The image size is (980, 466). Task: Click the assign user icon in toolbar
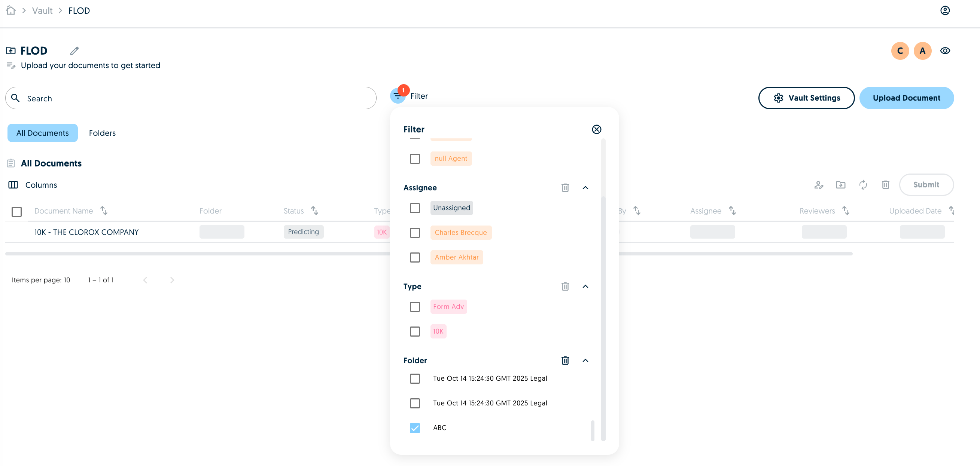[x=819, y=185]
